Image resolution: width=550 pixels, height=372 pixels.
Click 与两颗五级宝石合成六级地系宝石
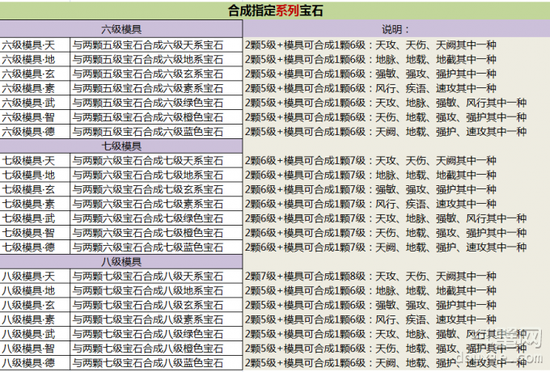click(x=156, y=59)
